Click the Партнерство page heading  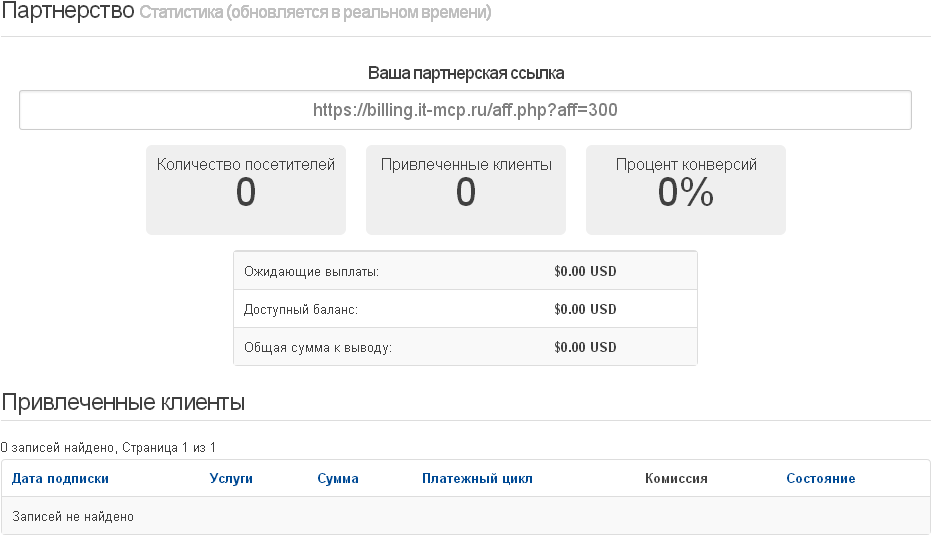(68, 11)
